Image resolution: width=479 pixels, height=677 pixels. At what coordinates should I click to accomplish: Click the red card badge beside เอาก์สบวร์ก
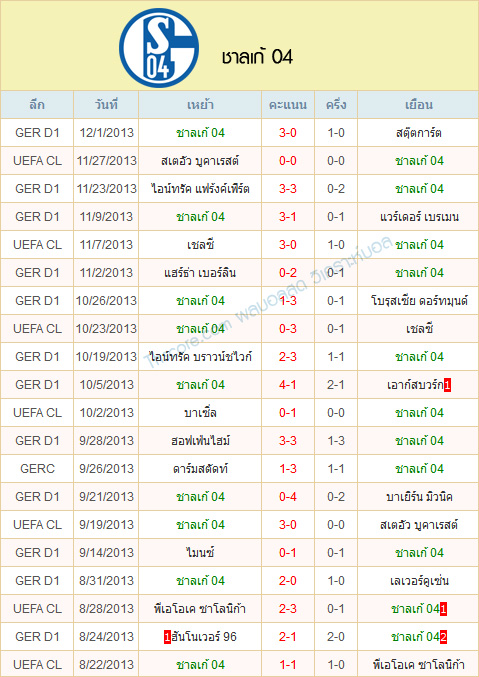pos(447,385)
